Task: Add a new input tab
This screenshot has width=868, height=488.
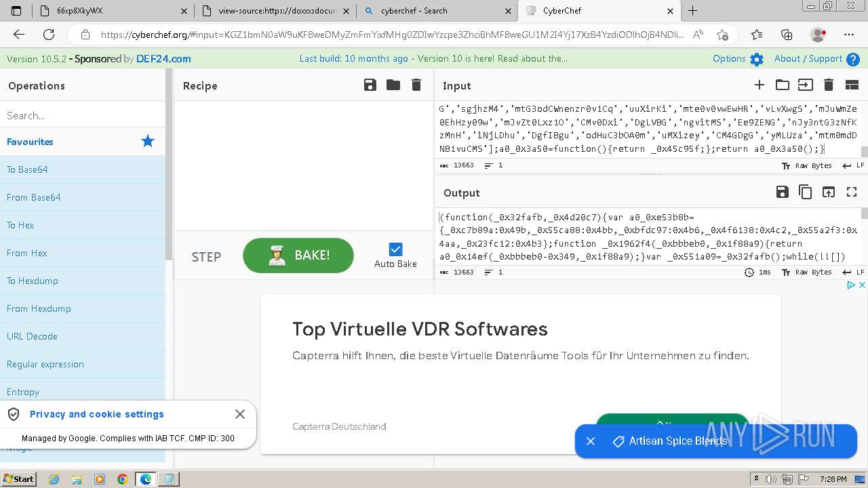Action: [x=759, y=85]
